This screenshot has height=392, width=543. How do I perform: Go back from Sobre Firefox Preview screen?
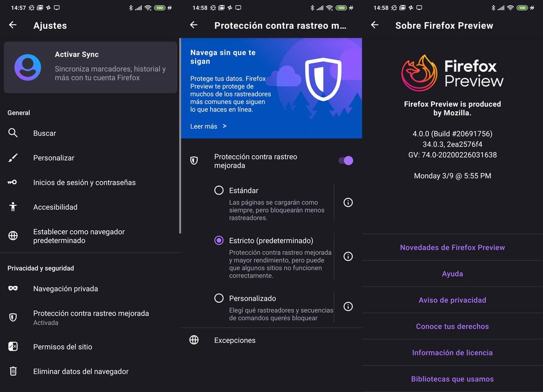coord(375,25)
